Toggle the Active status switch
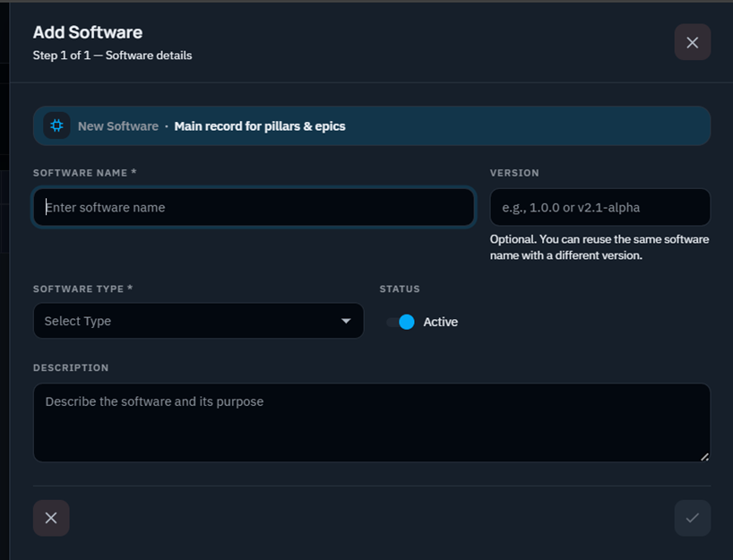Viewport: 733px width, 560px height. (x=401, y=322)
